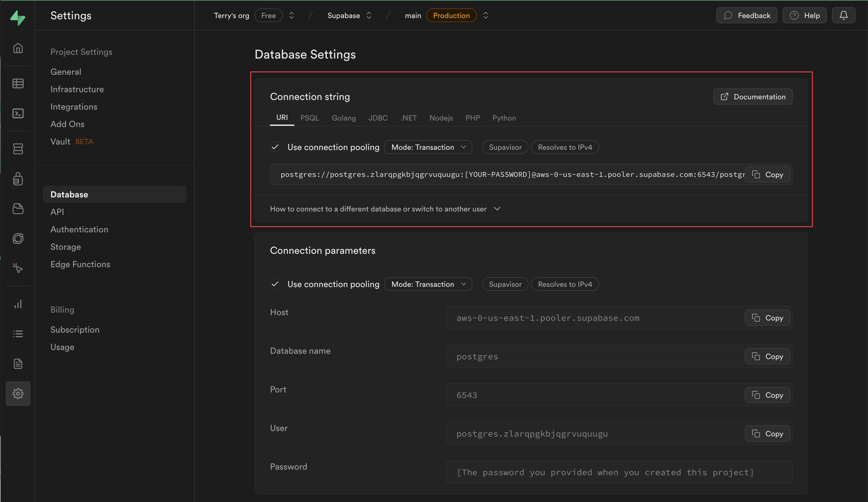This screenshot has height=502, width=868.
Task: Open Usage billing page
Action: tap(62, 347)
